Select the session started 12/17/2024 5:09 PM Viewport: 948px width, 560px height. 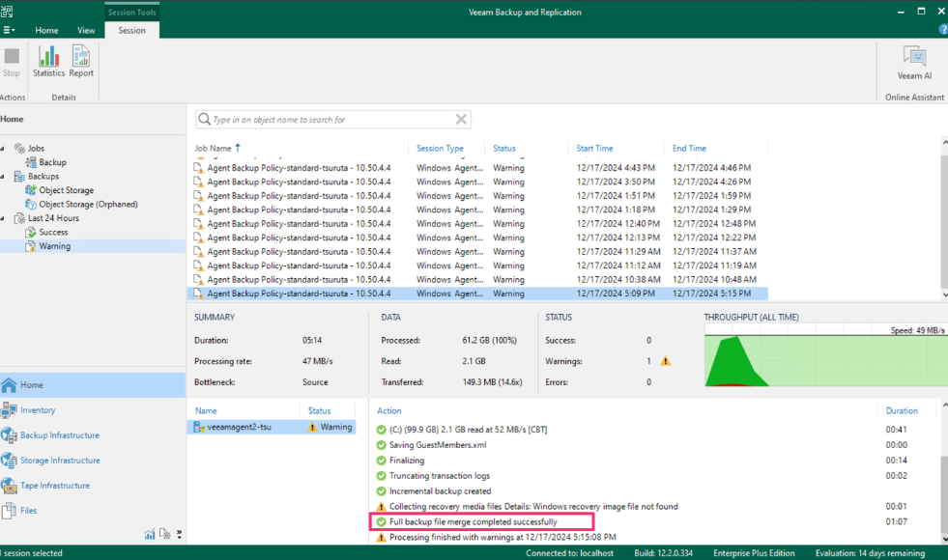tap(477, 294)
